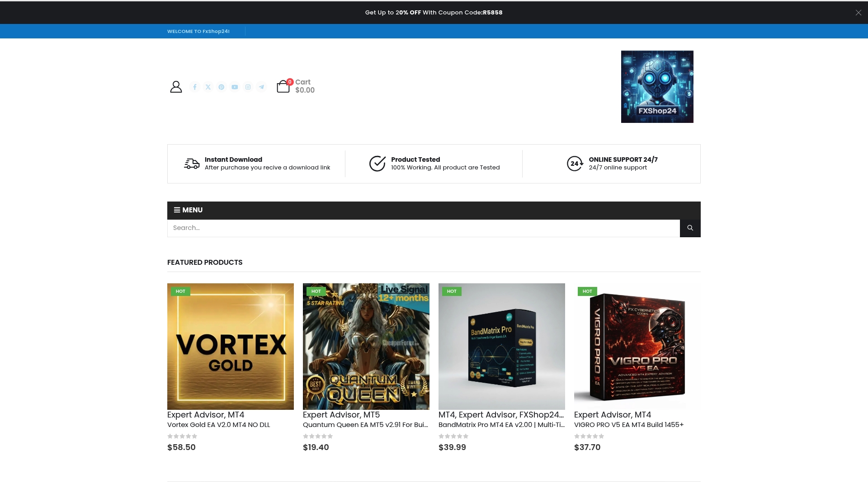Click the 24/7 online support icon

(575, 164)
